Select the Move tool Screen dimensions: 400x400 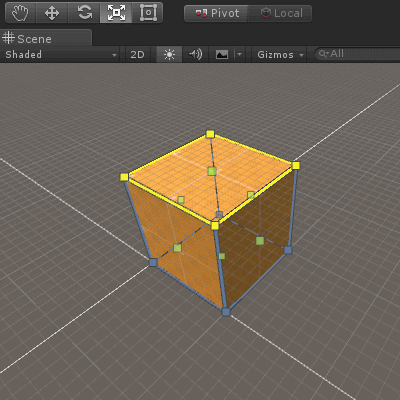pyautogui.click(x=52, y=13)
